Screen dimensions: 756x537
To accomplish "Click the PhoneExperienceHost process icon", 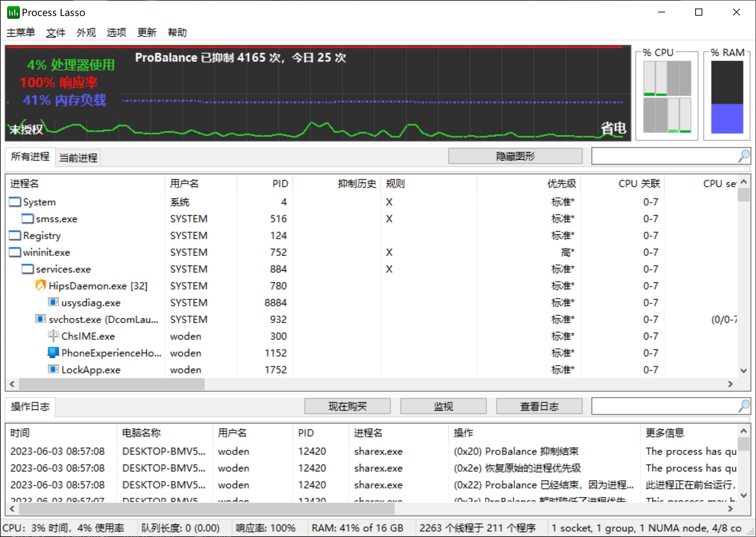I will [53, 353].
